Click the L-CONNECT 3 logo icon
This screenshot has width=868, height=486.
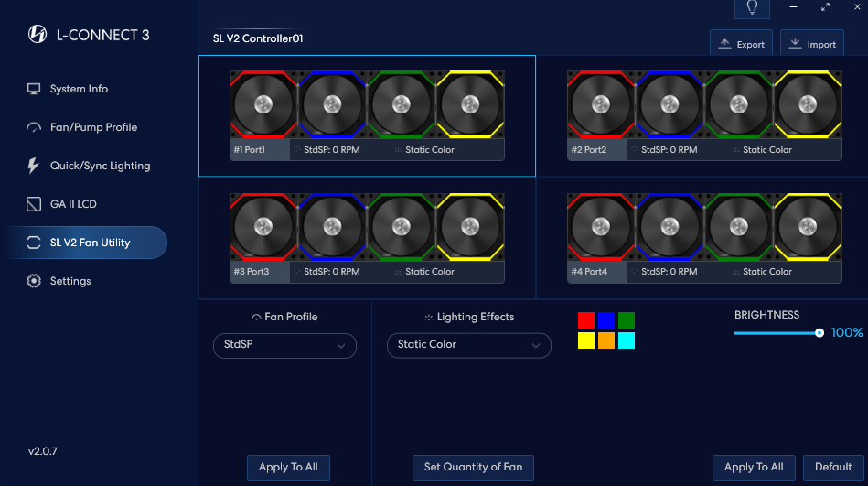click(x=38, y=35)
